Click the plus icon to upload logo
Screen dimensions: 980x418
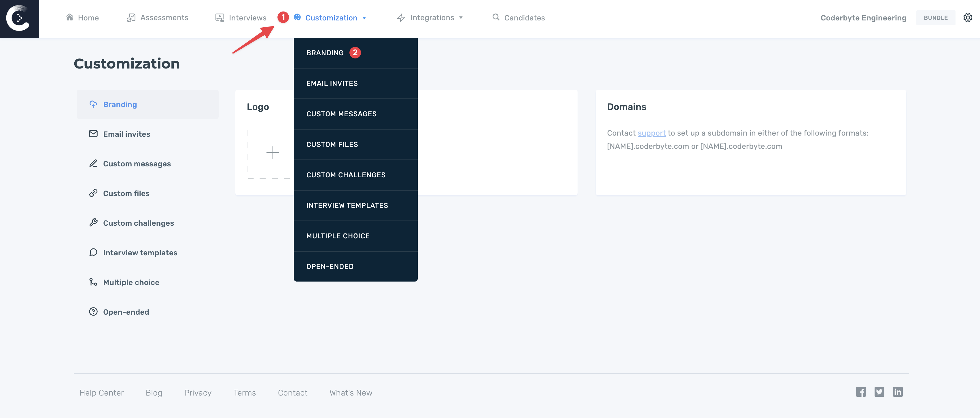(273, 153)
